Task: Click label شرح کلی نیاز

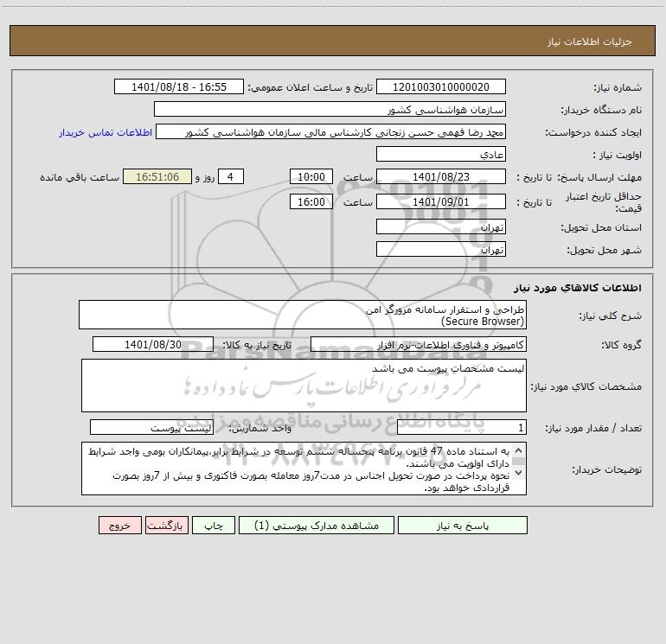Action: [x=611, y=316]
